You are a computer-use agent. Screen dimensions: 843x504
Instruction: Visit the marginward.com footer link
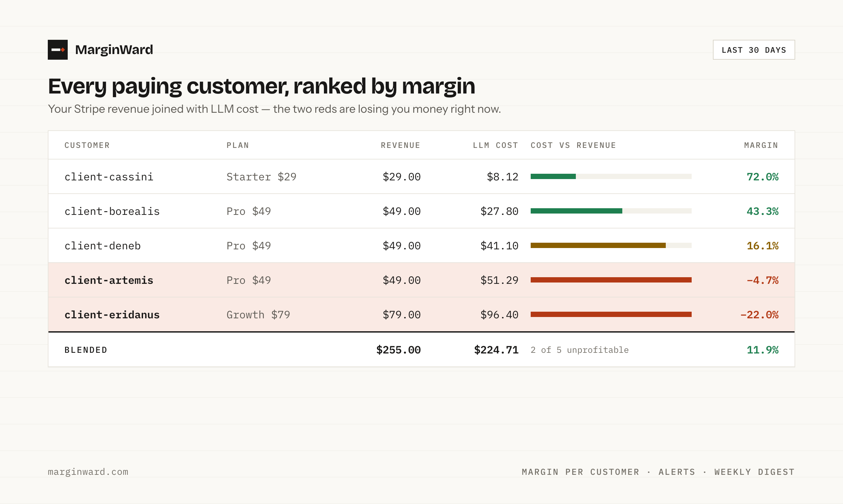pyautogui.click(x=88, y=472)
